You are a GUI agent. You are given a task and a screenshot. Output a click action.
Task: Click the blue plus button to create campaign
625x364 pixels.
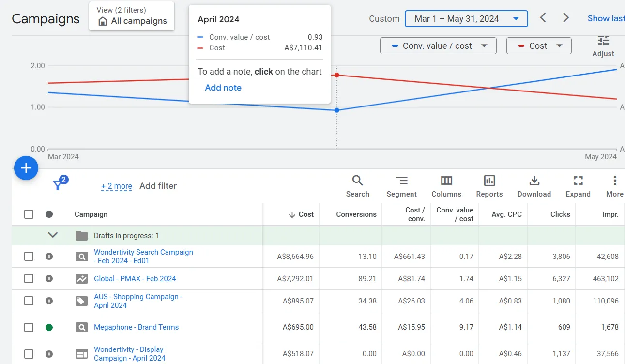click(26, 168)
